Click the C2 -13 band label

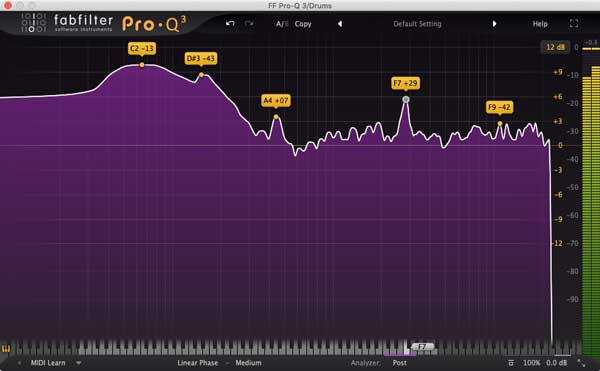point(142,49)
